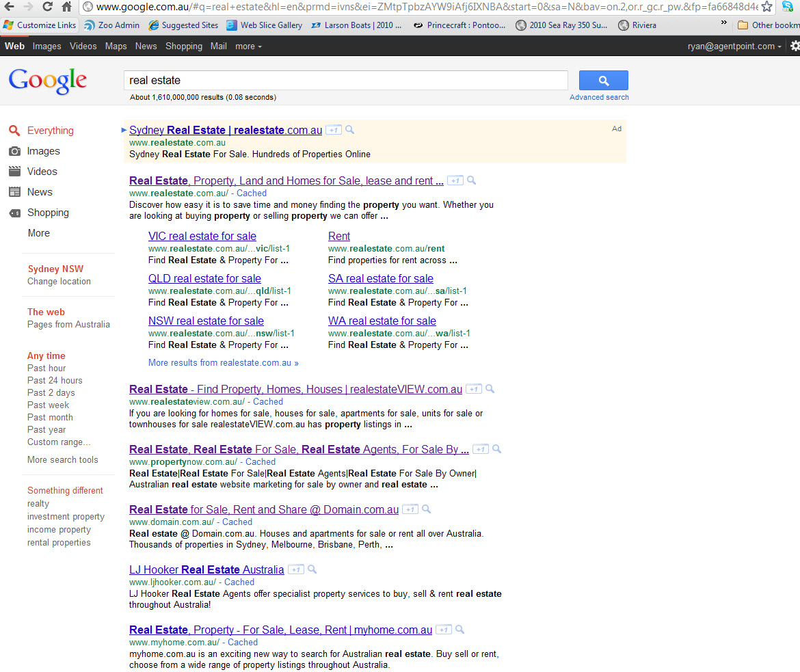Bookmark page using the star icon

pos(767,7)
